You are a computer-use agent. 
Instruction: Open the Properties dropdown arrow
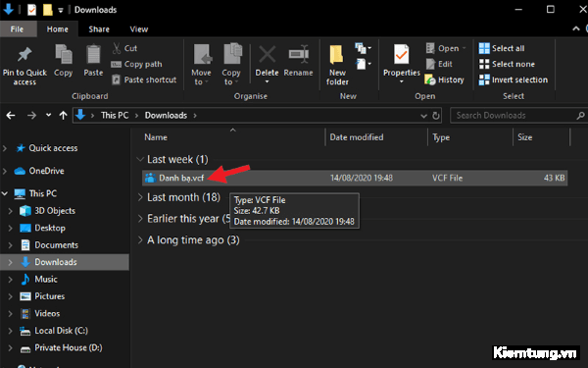[x=401, y=81]
